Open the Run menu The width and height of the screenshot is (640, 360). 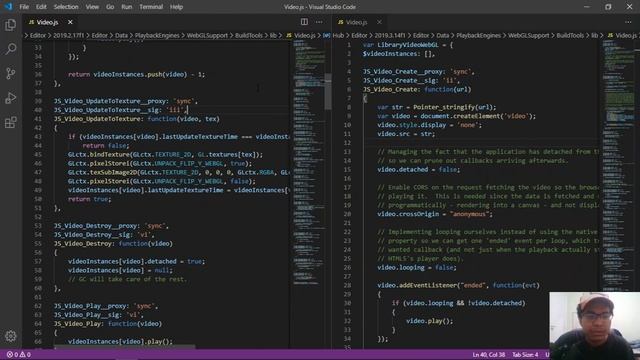point(127,7)
